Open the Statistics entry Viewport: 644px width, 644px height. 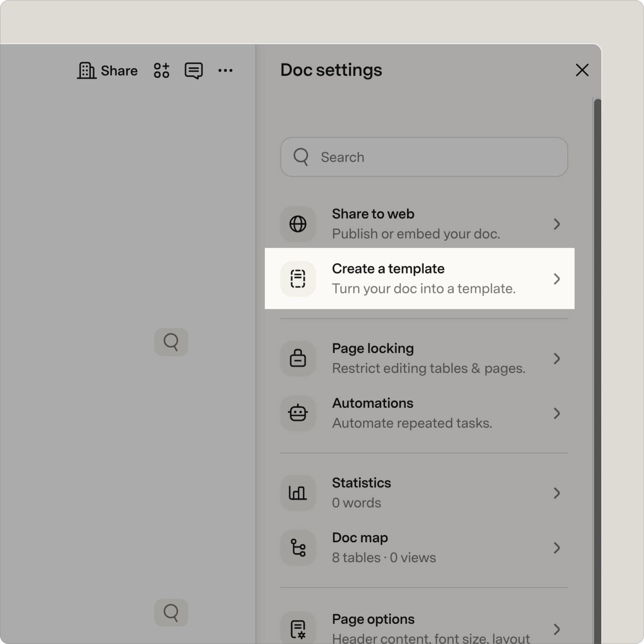[x=424, y=493]
